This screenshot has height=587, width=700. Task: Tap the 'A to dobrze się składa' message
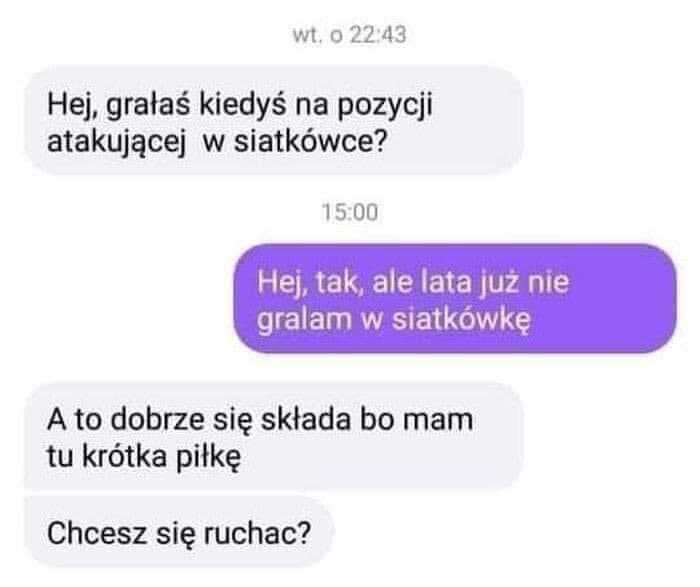tap(274, 436)
